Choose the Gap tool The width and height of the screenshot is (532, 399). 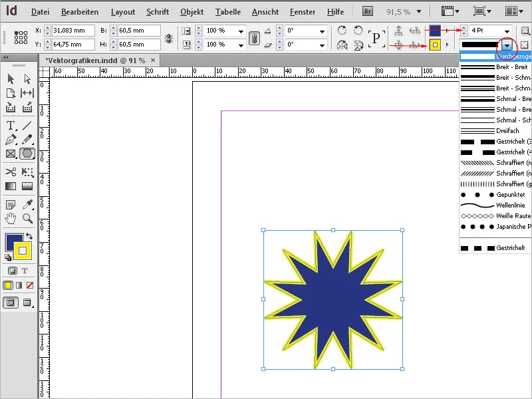(x=27, y=93)
